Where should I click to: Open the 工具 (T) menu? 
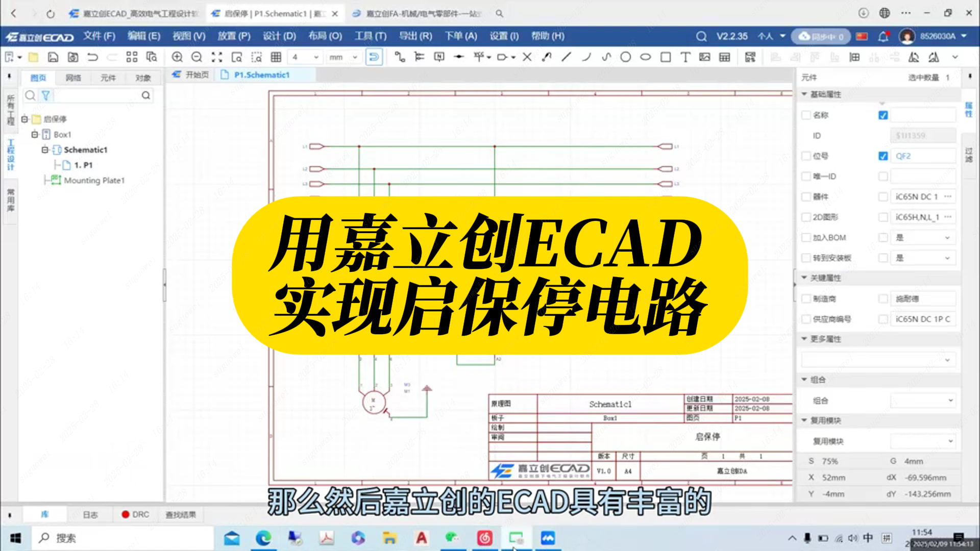coord(371,36)
